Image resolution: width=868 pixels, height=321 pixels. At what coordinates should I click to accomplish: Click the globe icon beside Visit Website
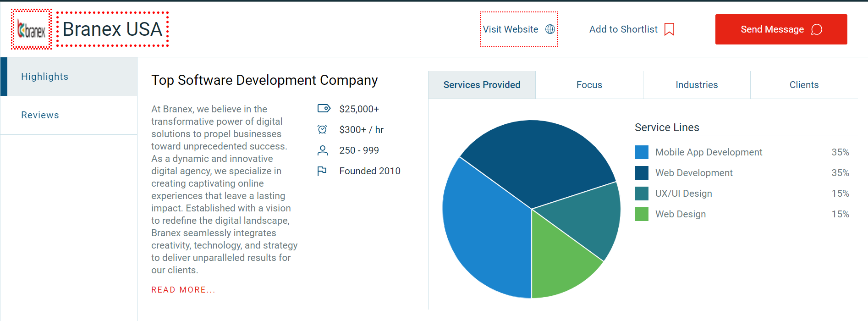(x=550, y=29)
